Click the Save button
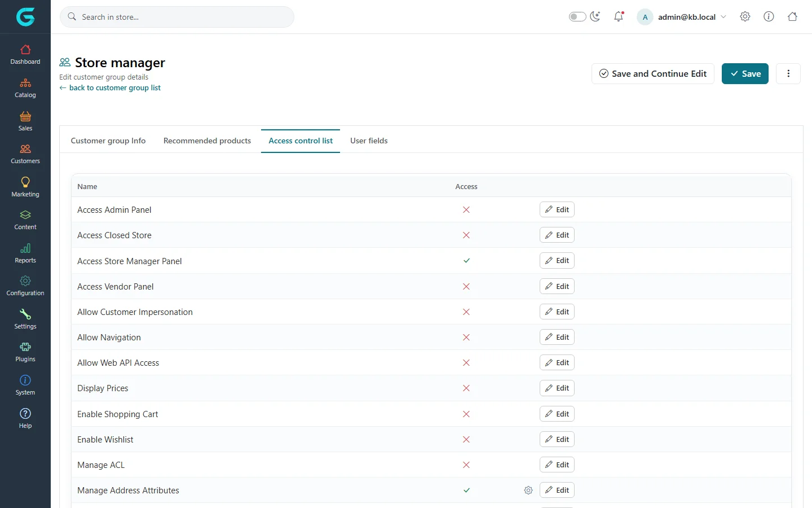 coord(745,73)
